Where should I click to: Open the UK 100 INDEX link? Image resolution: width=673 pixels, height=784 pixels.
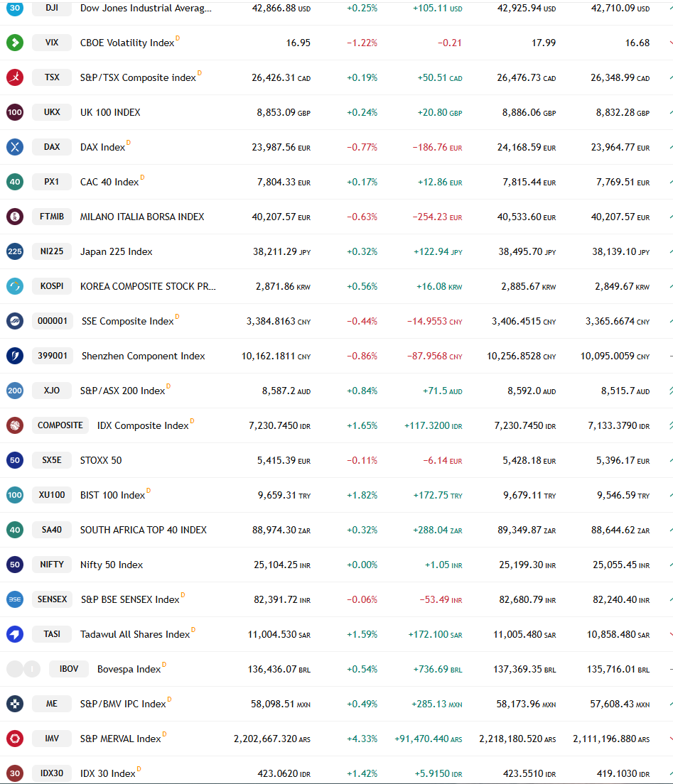[110, 112]
